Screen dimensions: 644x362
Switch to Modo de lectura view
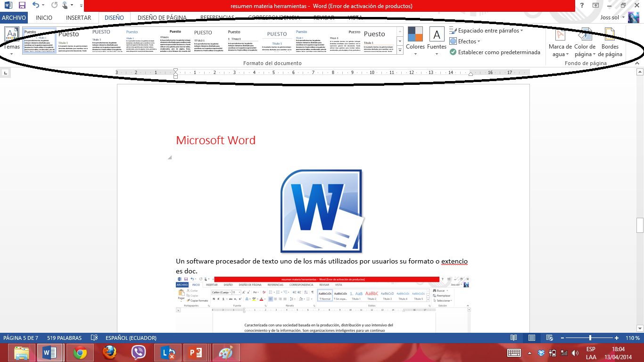click(513, 338)
